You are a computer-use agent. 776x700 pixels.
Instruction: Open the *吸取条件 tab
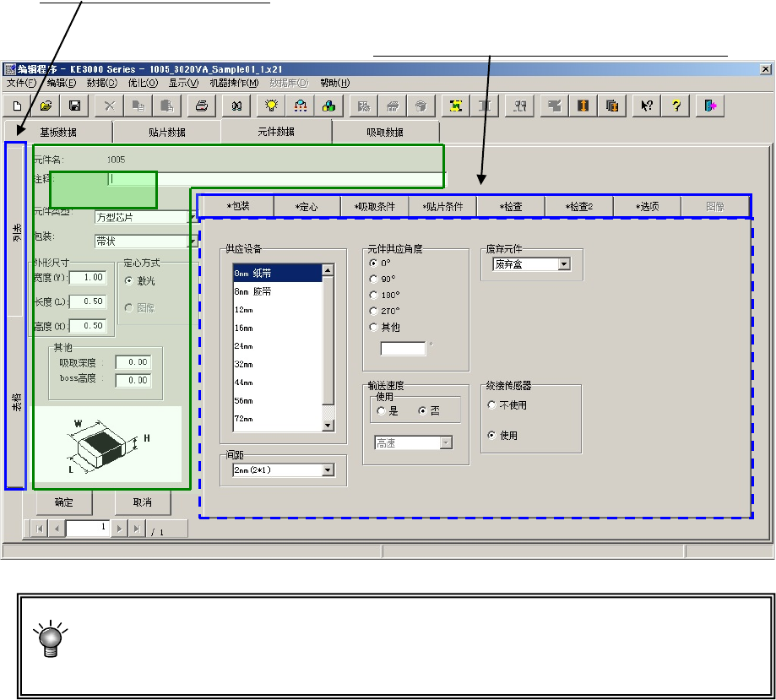[375, 206]
